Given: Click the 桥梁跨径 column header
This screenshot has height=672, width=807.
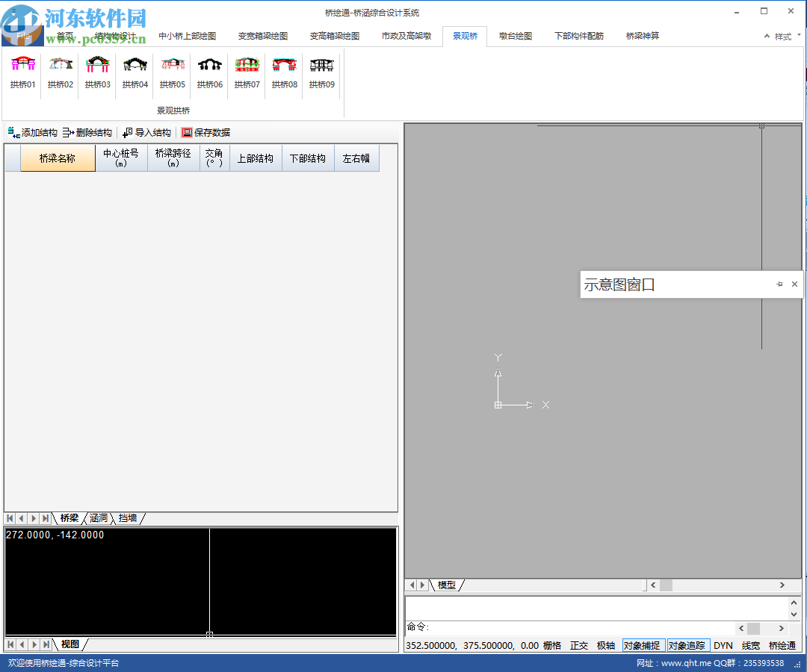Looking at the screenshot, I should (173, 158).
